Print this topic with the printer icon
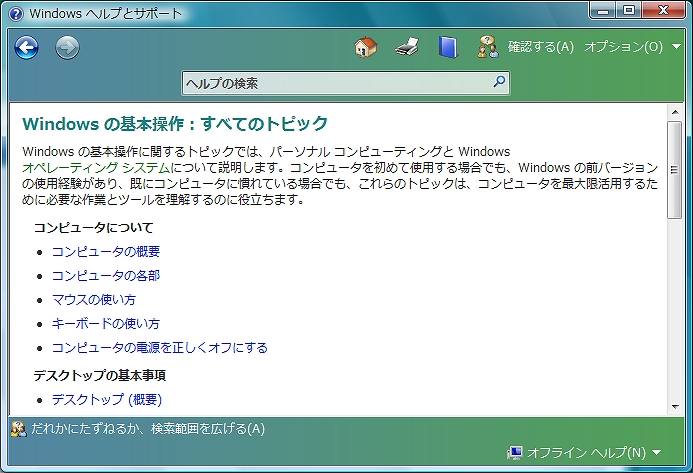 pos(407,47)
